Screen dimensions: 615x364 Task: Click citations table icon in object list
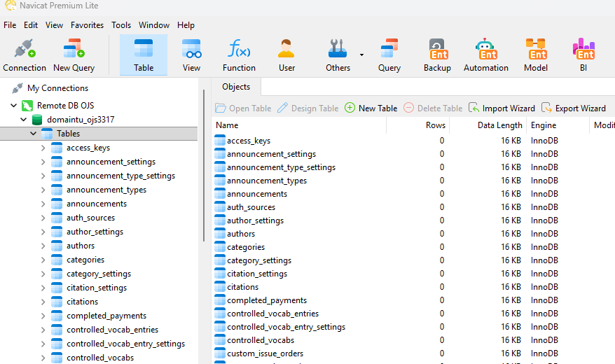[220, 287]
